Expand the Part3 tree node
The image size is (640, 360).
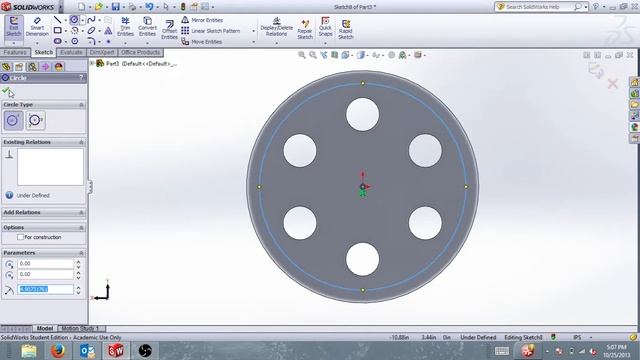(92, 63)
